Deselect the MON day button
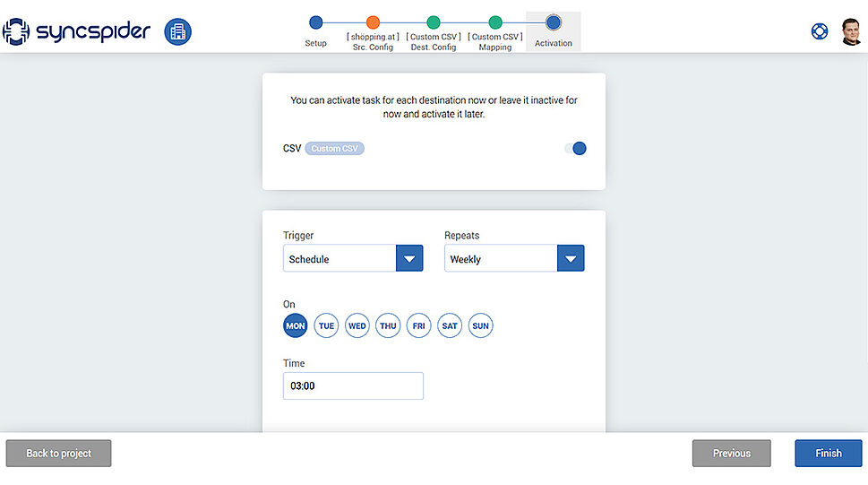The height and width of the screenshot is (485, 868). [295, 326]
